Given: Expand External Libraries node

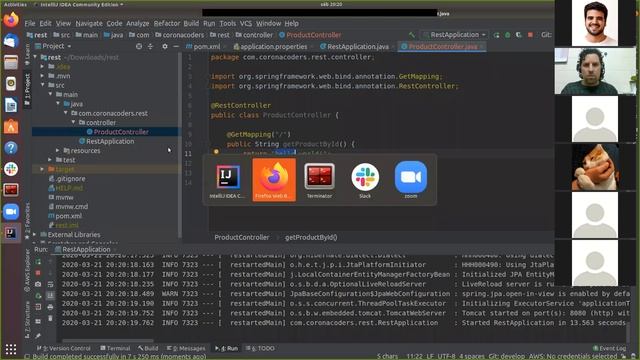Looking at the screenshot, I should tap(35, 235).
